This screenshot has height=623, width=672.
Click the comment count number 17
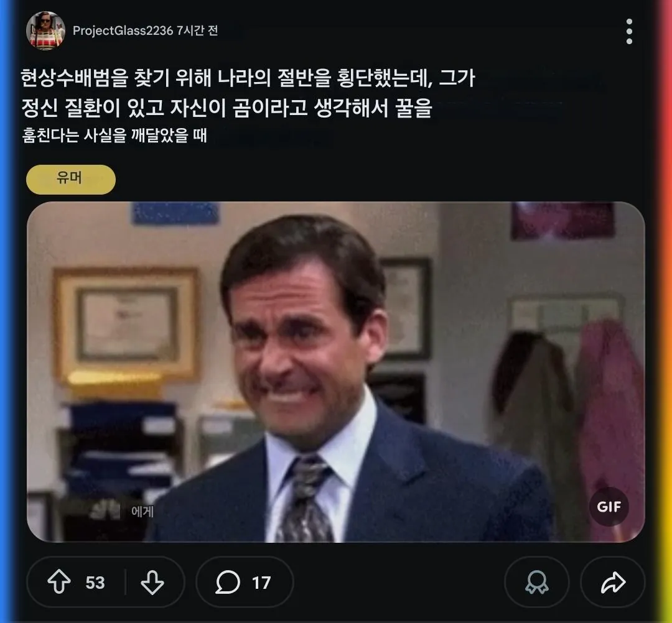[x=261, y=583]
